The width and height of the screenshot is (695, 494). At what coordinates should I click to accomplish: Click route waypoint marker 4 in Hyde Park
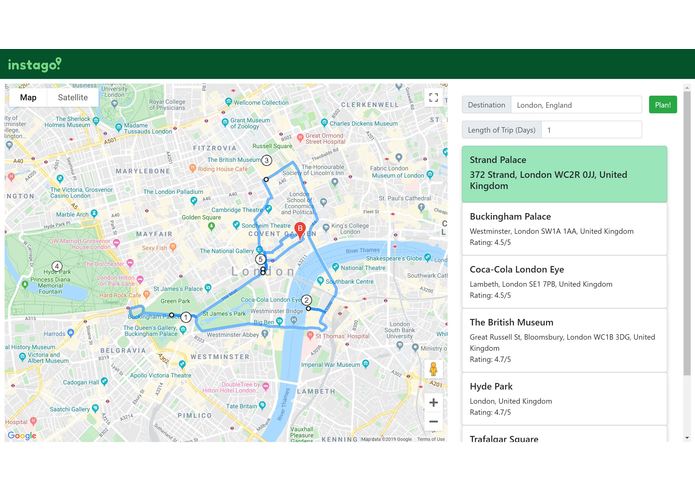click(57, 266)
